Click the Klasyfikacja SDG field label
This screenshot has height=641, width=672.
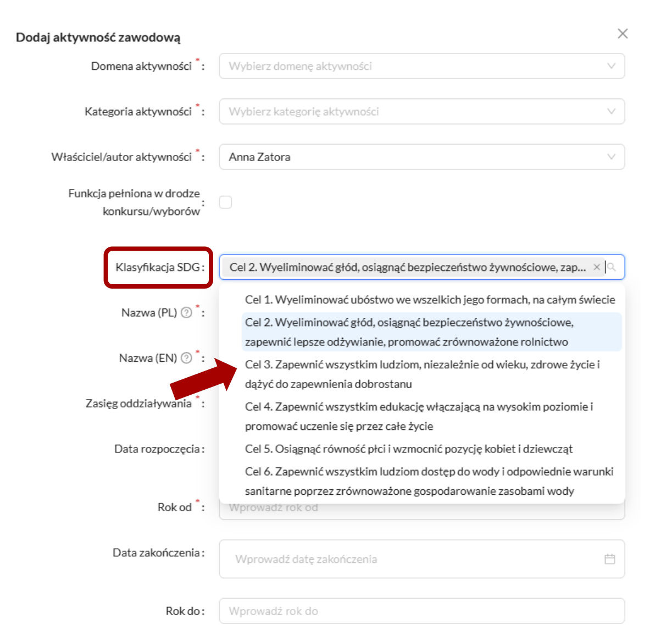click(158, 267)
